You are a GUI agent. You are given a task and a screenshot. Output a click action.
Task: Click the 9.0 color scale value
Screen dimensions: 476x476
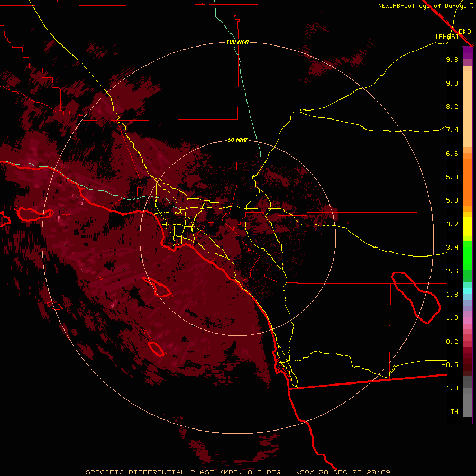[x=452, y=83]
